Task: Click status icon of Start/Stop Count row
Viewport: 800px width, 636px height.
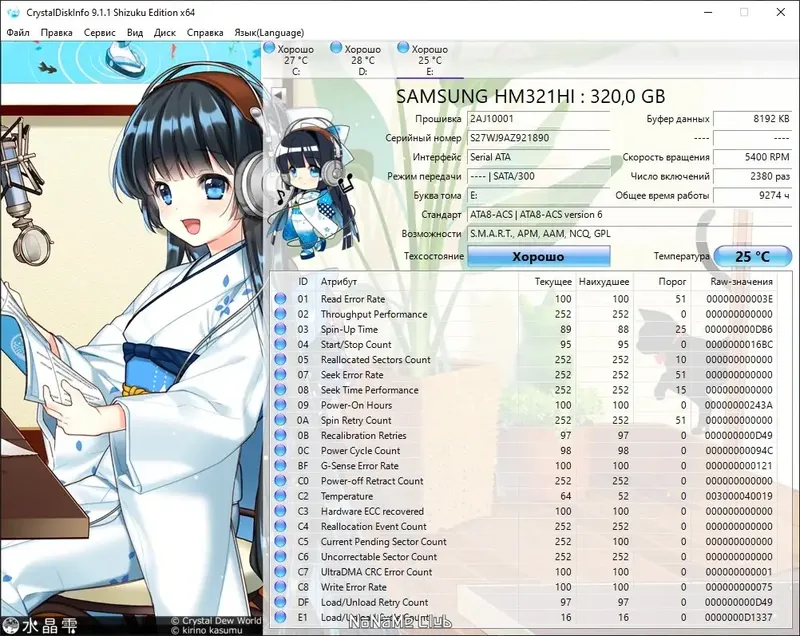Action: (x=280, y=344)
